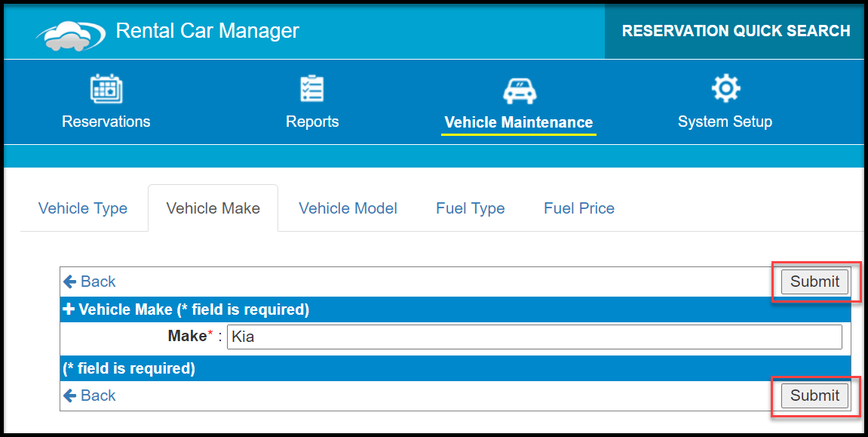The width and height of the screenshot is (868, 437).
Task: Click the top Back arrow icon
Action: coord(69,282)
